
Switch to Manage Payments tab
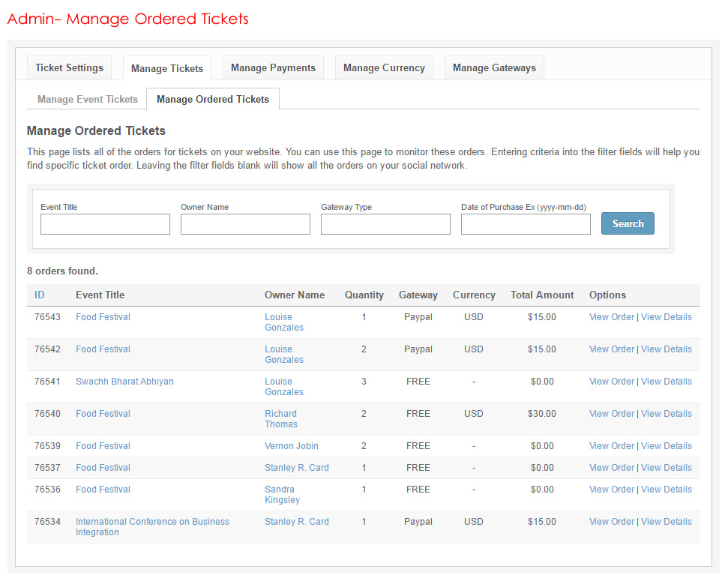click(x=273, y=68)
